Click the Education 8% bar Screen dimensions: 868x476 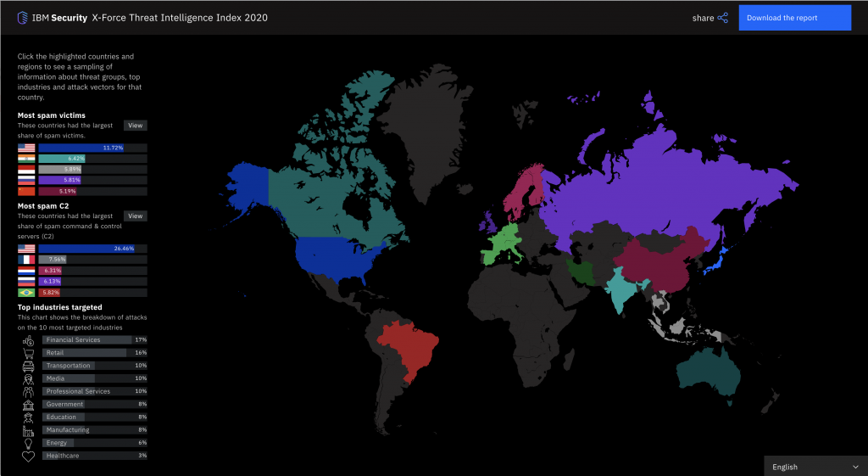[94, 417]
